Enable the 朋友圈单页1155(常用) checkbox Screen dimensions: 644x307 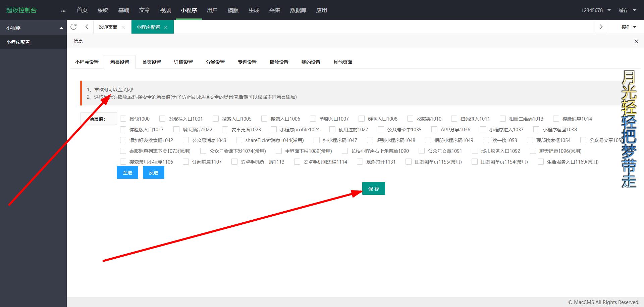(x=409, y=162)
